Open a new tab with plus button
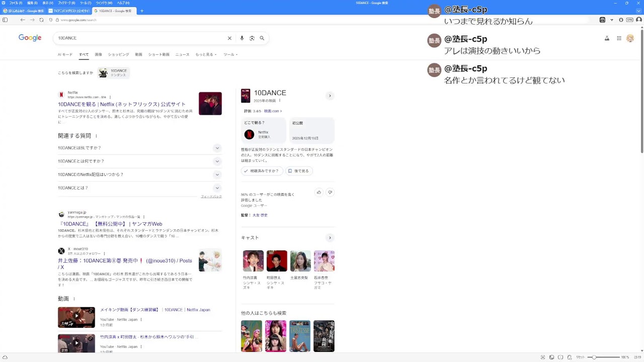Viewport: 644px width, 362px height. click(x=142, y=11)
